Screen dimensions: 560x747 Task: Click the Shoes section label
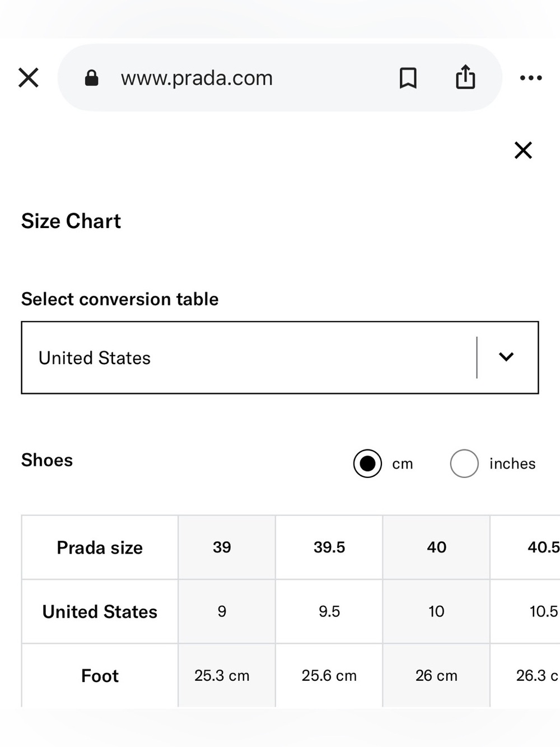click(47, 460)
